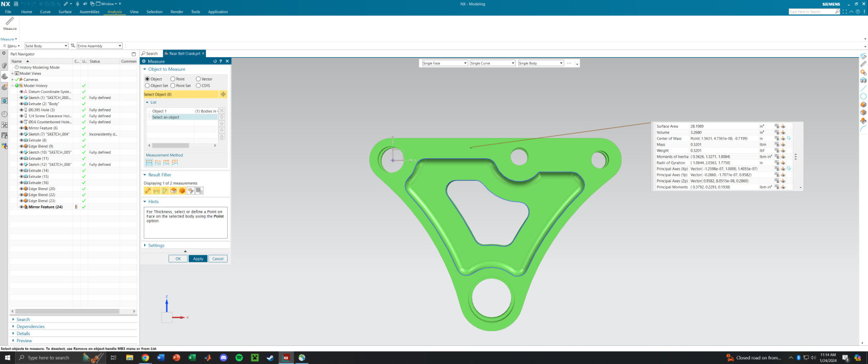Image resolution: width=868 pixels, height=364 pixels.
Task: Open the Solid Body type filter dropdown
Action: point(46,46)
